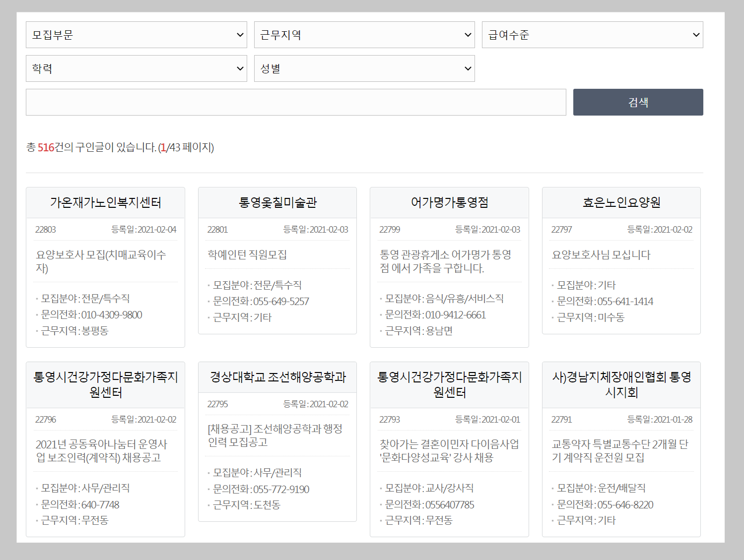
Task: Click phone number 010-4309-9800
Action: click(x=112, y=314)
